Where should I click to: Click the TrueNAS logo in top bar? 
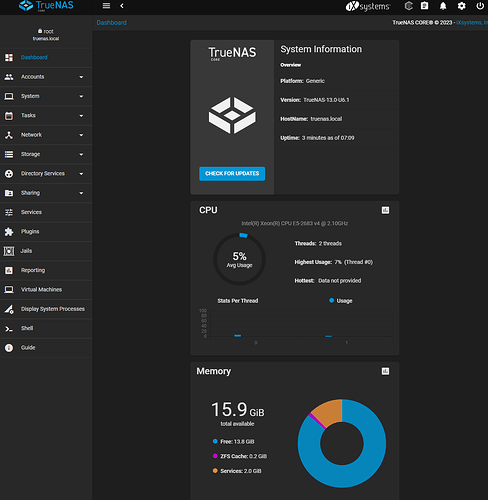pyautogui.click(x=46, y=6)
